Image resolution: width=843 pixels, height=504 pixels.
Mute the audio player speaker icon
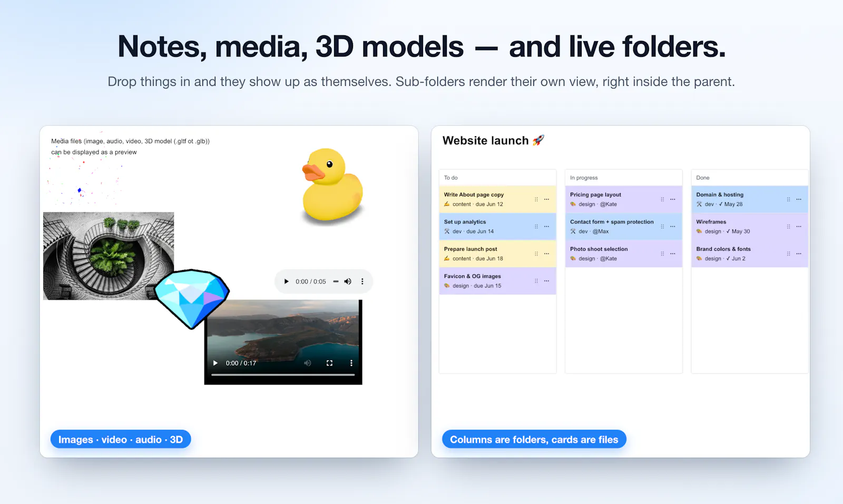[x=348, y=282]
